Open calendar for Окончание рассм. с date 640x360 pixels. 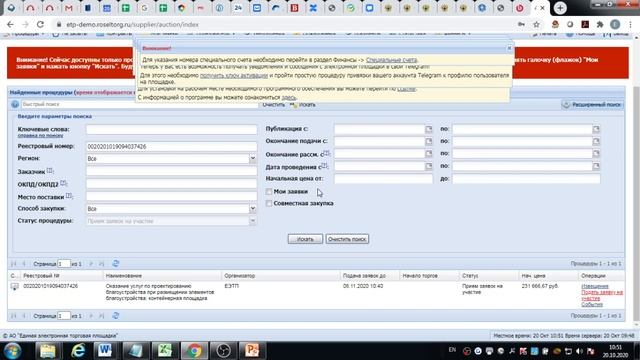(429, 154)
